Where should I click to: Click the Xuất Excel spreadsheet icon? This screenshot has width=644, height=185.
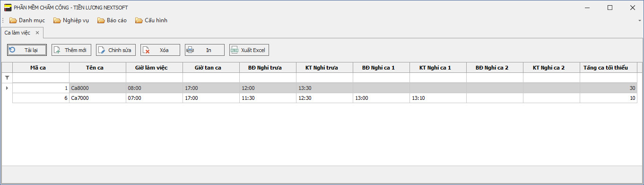[x=234, y=50]
